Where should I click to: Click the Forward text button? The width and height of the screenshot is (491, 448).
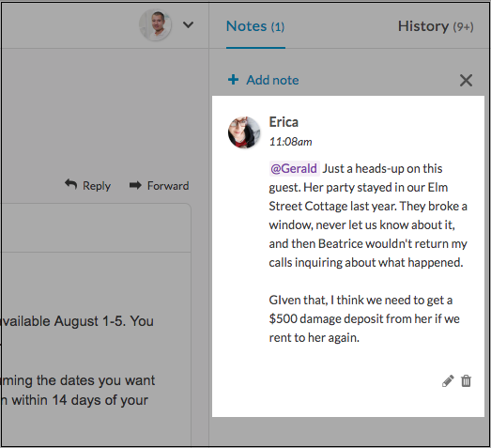pos(168,186)
